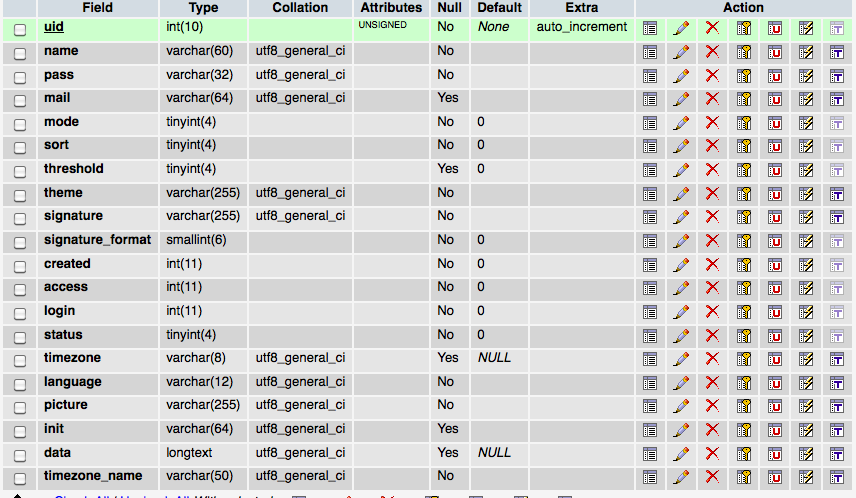856x498 pixels.
Task: Click pencil icon for theme row
Action: click(x=681, y=193)
